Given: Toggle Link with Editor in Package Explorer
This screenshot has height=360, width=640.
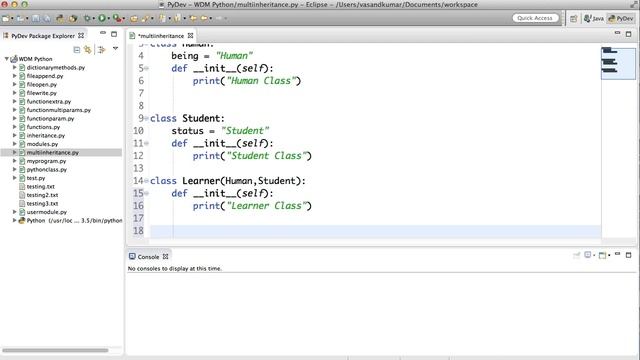Looking at the screenshot, I should click(x=87, y=50).
